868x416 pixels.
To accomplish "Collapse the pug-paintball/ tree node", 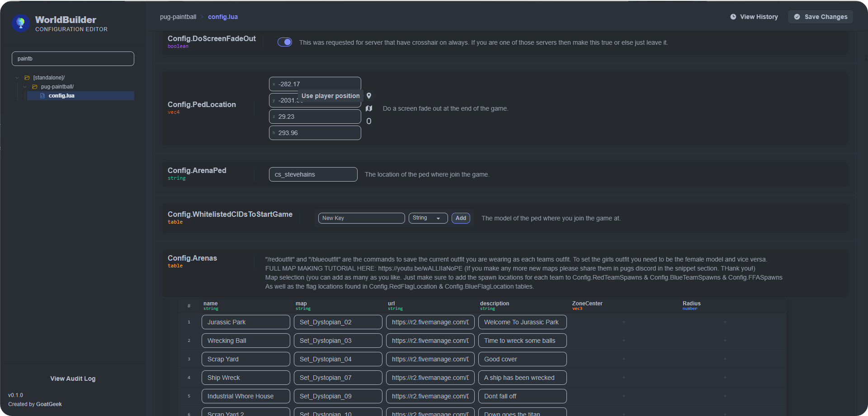I will (x=24, y=86).
